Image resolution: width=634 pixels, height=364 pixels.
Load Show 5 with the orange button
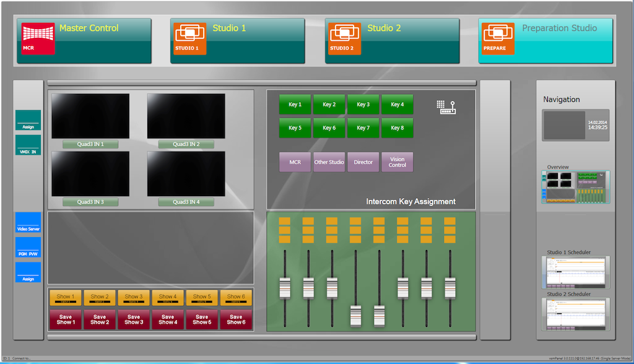(202, 298)
